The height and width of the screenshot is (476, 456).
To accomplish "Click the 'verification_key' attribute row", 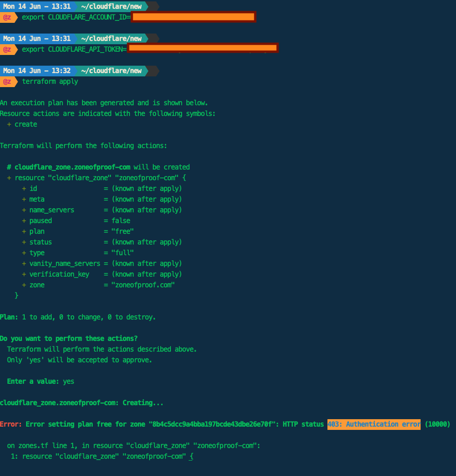I will pos(102,274).
